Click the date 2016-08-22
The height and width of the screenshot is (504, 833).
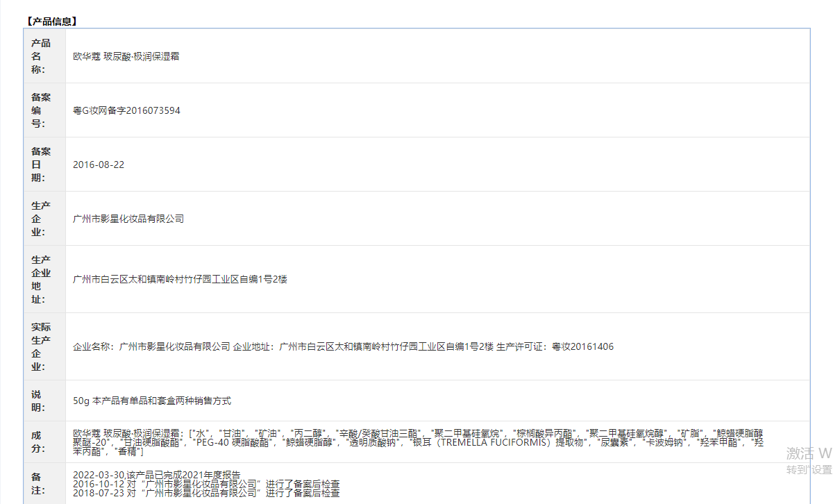tap(99, 165)
